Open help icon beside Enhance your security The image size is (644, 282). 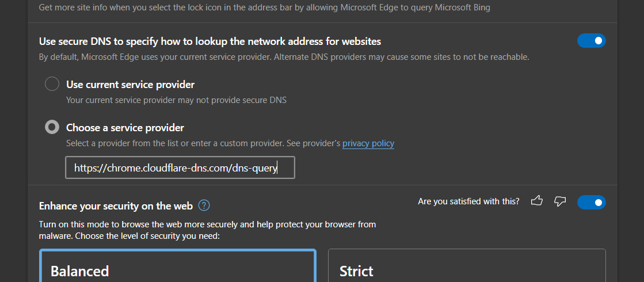(x=204, y=205)
